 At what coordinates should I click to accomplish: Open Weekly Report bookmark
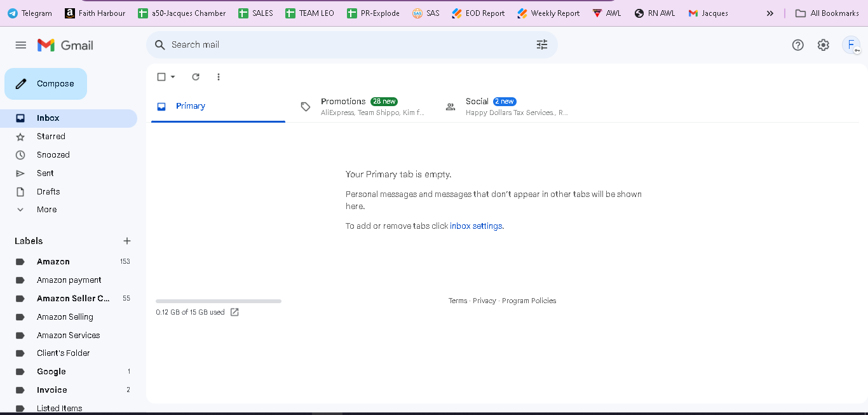click(x=548, y=13)
